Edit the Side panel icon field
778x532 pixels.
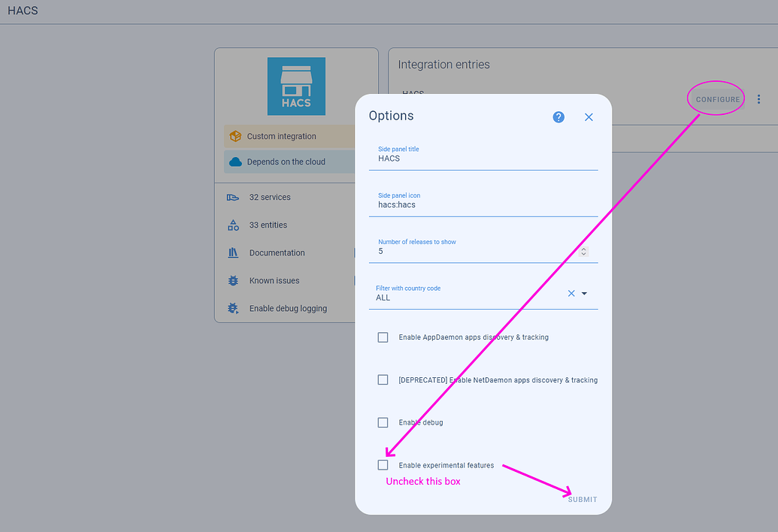click(x=483, y=202)
